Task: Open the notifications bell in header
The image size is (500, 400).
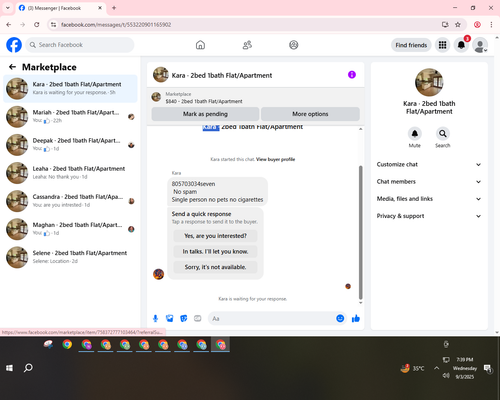Action: (461, 45)
